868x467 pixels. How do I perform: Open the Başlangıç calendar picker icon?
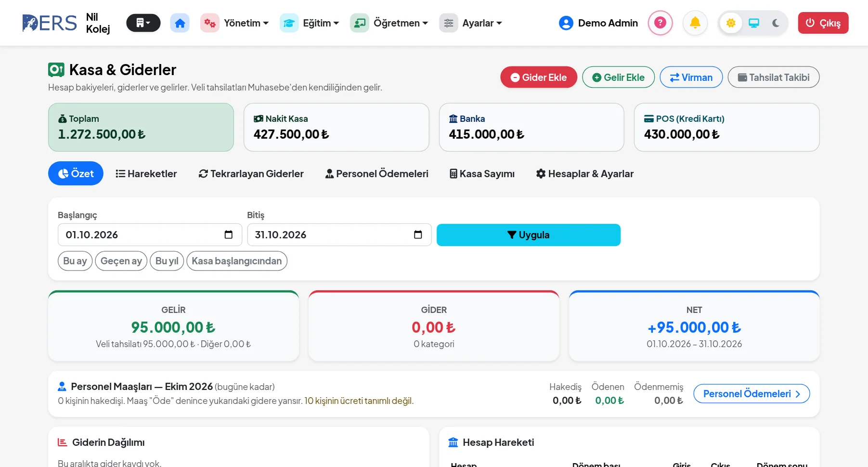pyautogui.click(x=229, y=234)
